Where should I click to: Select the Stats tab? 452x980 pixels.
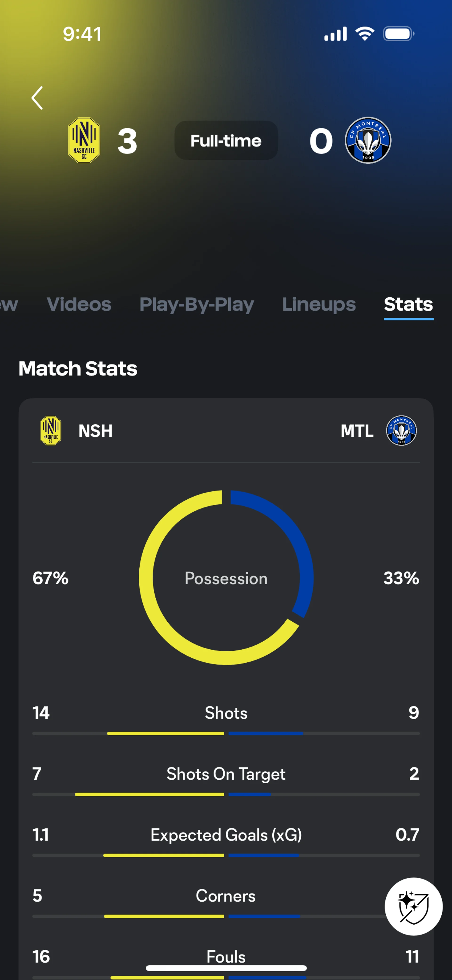pos(408,304)
